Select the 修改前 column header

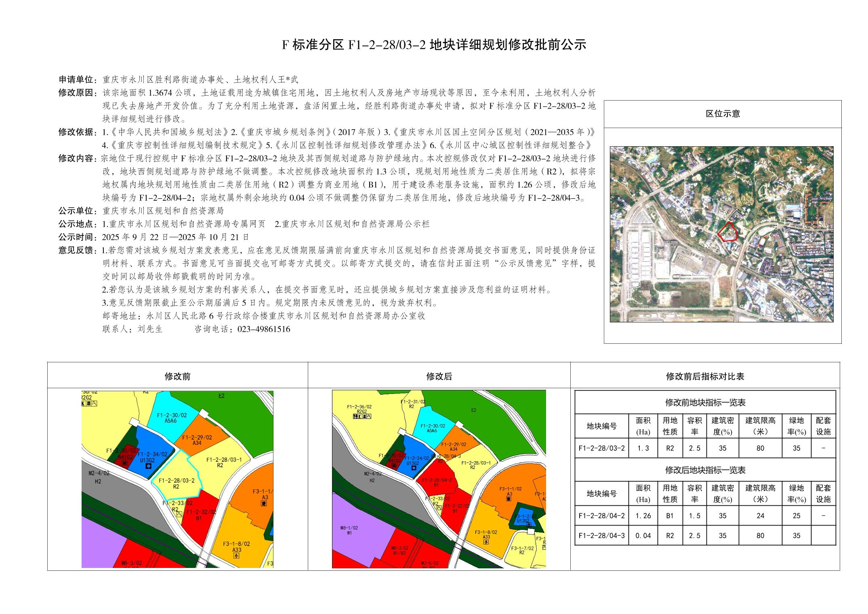(x=177, y=376)
